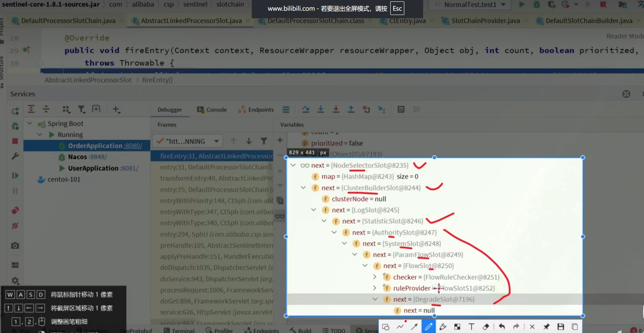Open the thread selector dropdown
Screen dimensions: 644x333
[x=216, y=141]
